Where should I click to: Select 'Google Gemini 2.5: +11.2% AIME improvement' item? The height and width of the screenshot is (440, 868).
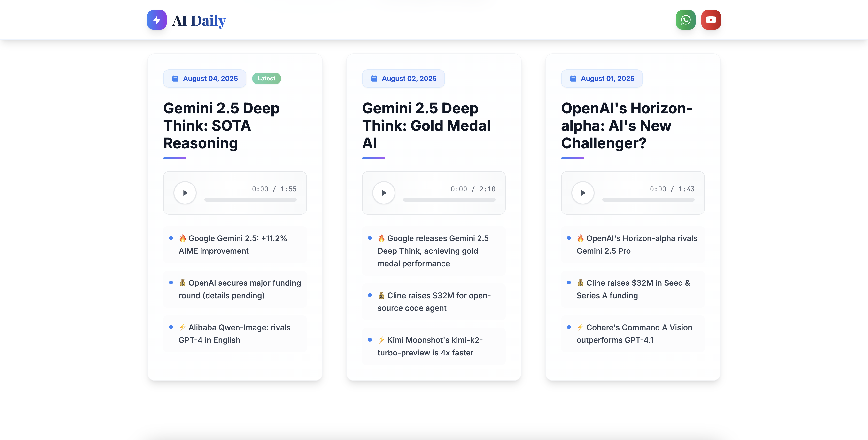tap(235, 244)
